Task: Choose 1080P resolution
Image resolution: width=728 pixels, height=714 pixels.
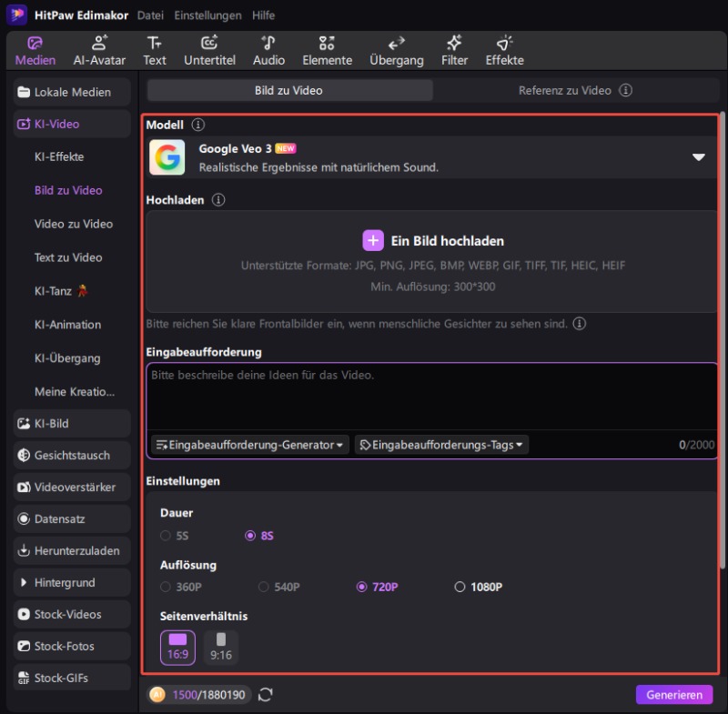Action: pos(479,587)
